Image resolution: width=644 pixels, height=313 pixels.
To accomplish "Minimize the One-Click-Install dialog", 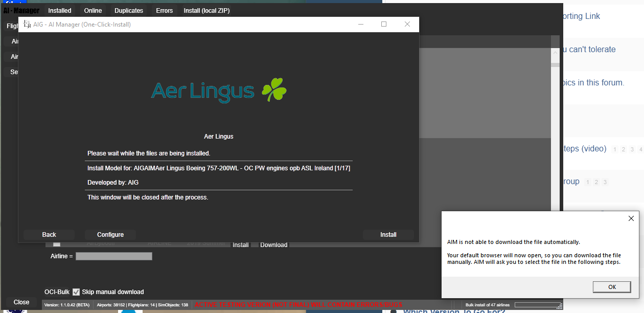I will pos(361,24).
